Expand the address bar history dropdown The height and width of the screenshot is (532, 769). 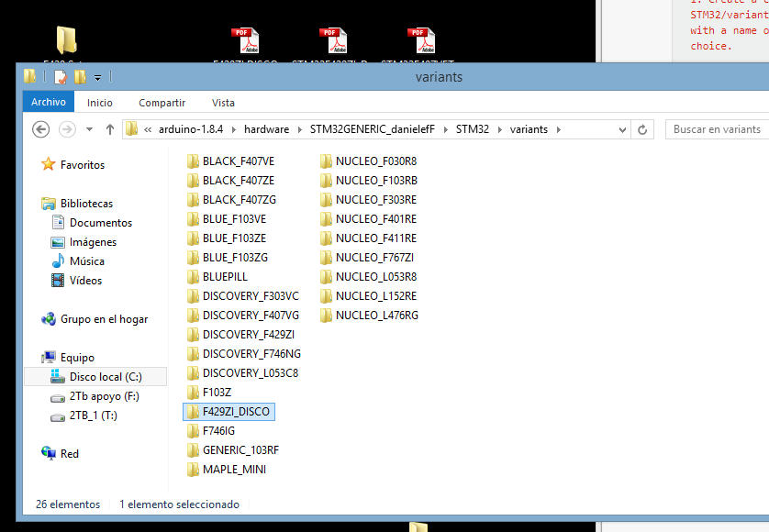coord(622,130)
